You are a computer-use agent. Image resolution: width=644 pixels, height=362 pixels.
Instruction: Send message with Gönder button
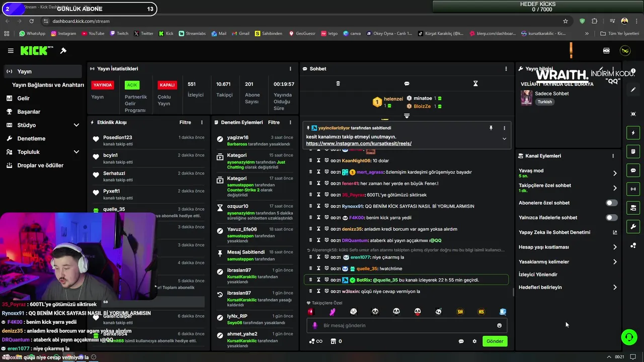pyautogui.click(x=495, y=341)
